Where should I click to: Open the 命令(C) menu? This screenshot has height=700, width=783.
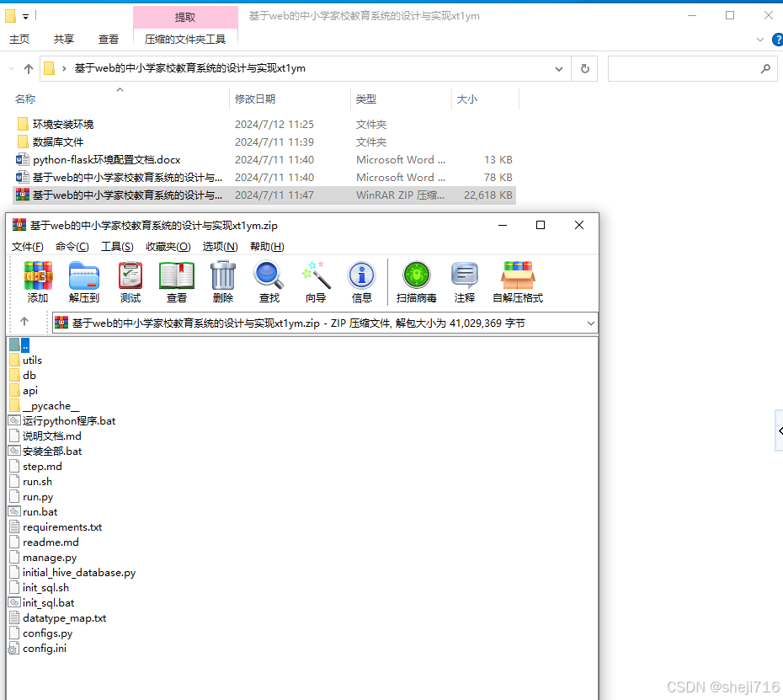pos(72,246)
